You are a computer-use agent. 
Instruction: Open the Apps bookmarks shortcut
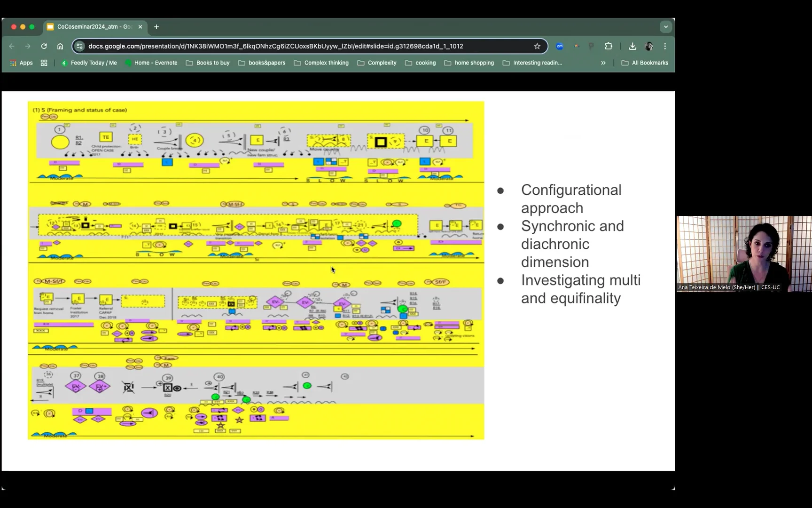click(22, 63)
